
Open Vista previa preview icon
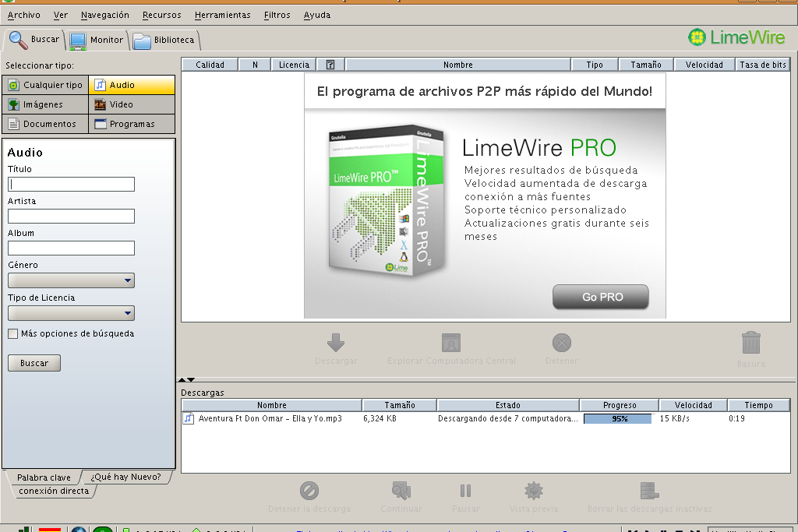pos(534,491)
